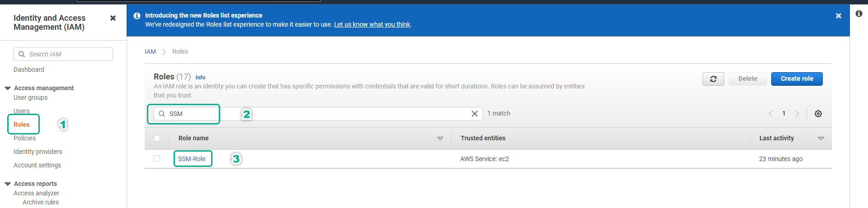
Task: Dismiss the new Roles experience banner
Action: (x=838, y=16)
